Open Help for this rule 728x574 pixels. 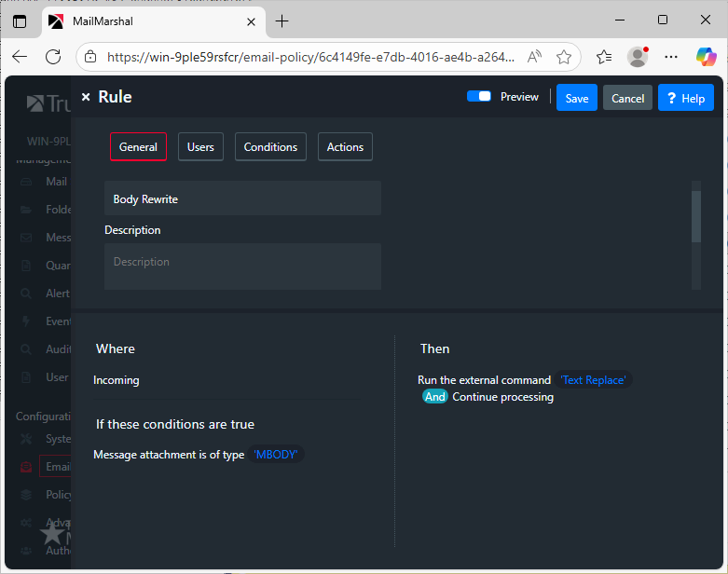[685, 98]
